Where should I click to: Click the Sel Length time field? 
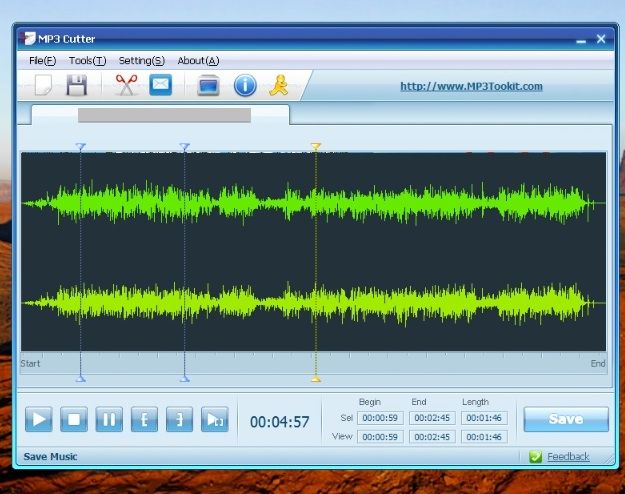point(484,418)
